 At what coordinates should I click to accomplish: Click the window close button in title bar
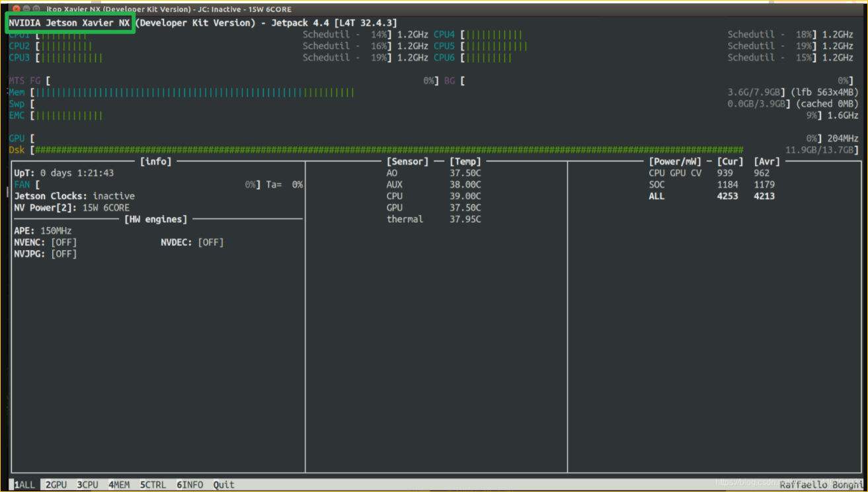coord(16,9)
